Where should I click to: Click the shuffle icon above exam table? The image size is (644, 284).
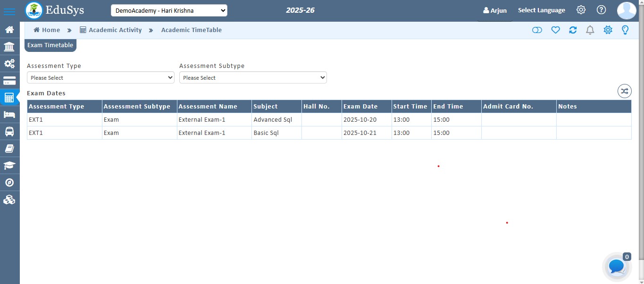624,91
